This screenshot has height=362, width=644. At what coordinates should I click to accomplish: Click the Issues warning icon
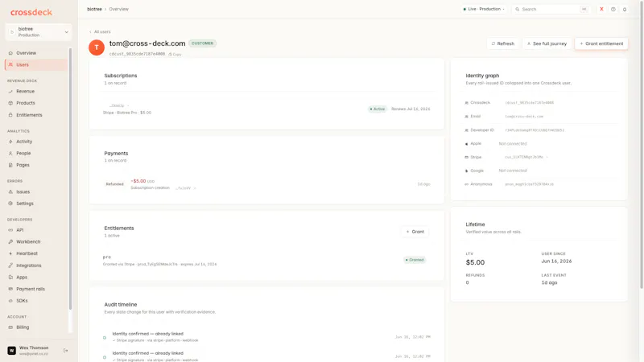[x=10, y=191]
